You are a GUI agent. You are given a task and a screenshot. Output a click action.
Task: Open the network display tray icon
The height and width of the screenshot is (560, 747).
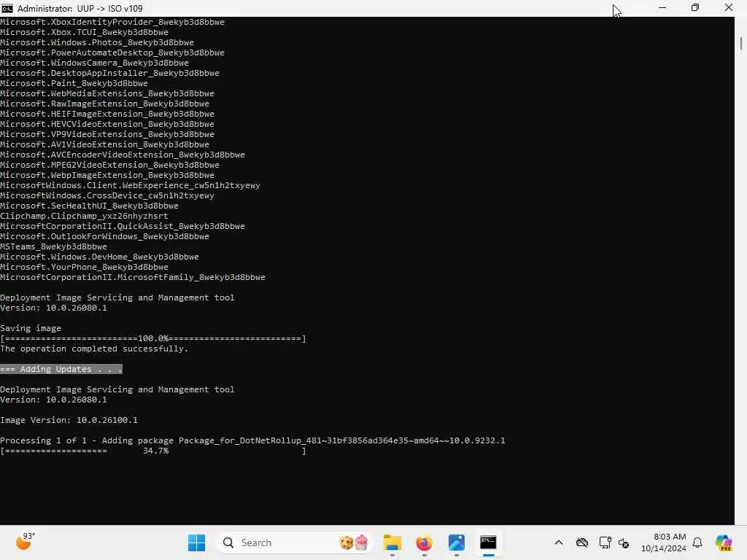tap(605, 542)
